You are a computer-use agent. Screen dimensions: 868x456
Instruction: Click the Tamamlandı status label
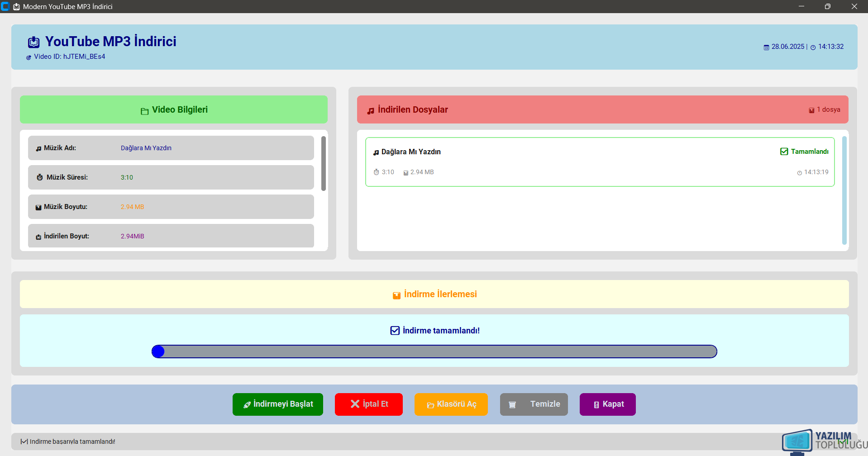[x=810, y=152]
